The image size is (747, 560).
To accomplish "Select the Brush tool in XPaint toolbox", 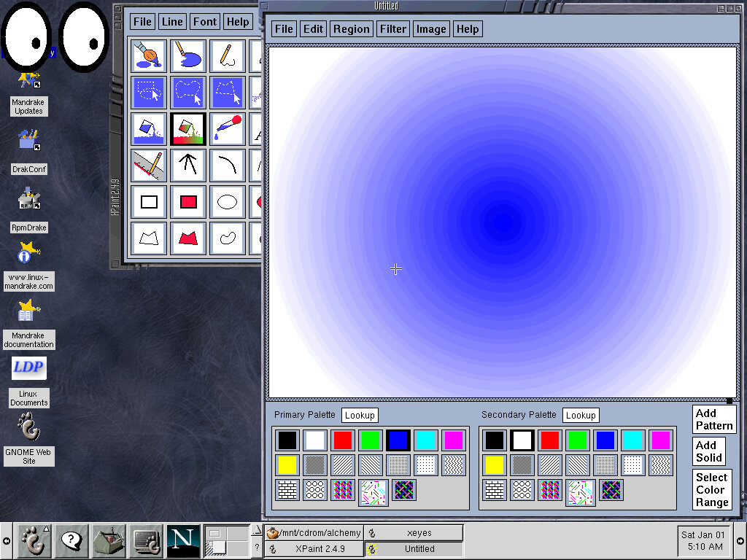I will click(x=149, y=56).
